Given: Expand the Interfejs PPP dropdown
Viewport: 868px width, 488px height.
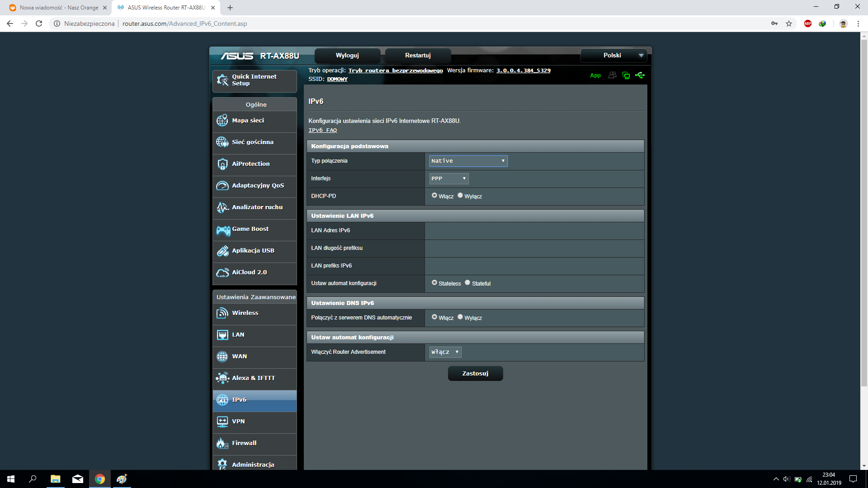Looking at the screenshot, I should (x=448, y=178).
